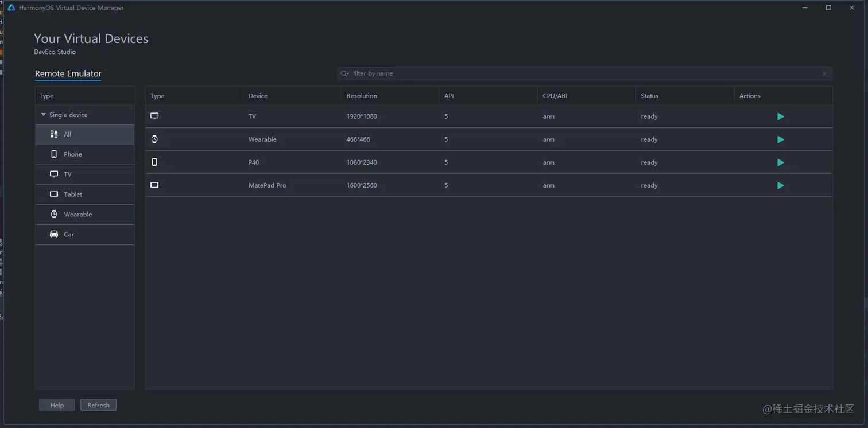The image size is (868, 428).
Task: Select the All device type
Action: [85, 134]
